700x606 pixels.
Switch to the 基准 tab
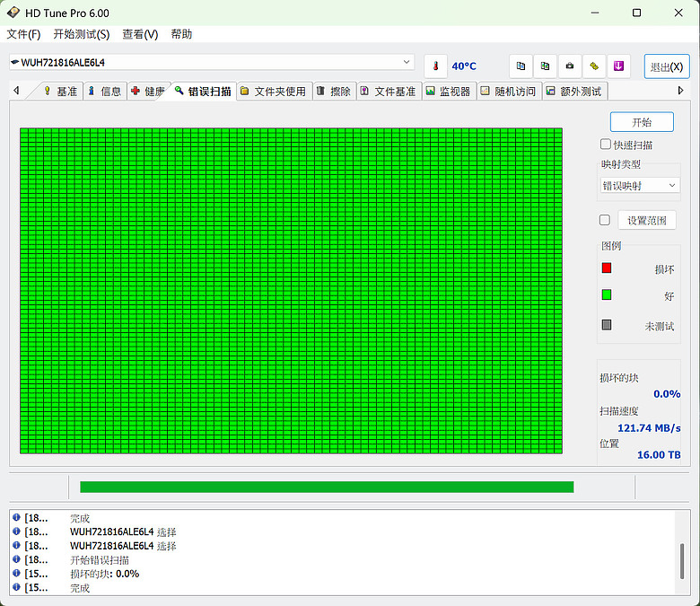pos(61,92)
